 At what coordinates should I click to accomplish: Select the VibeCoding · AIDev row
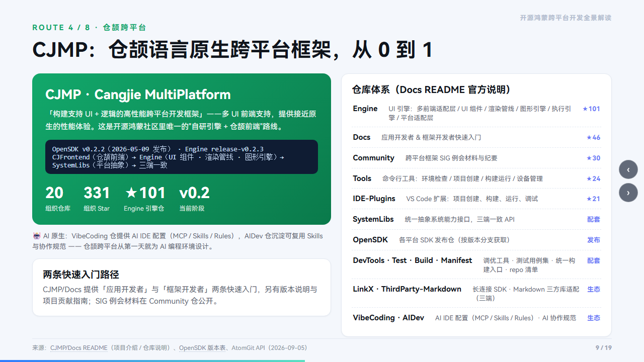click(477, 318)
